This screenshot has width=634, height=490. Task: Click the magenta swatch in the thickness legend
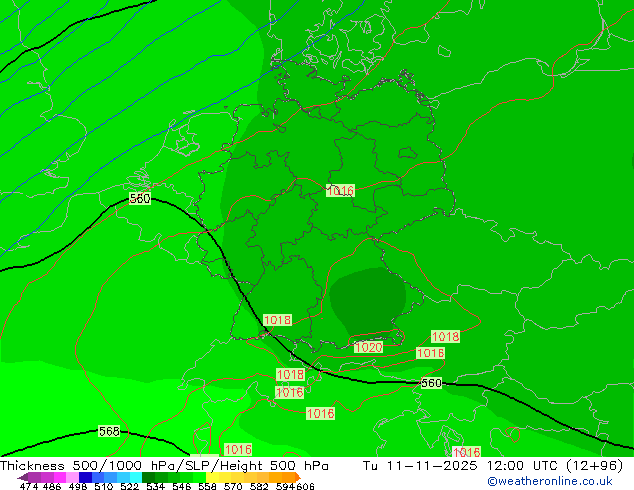(x=60, y=477)
